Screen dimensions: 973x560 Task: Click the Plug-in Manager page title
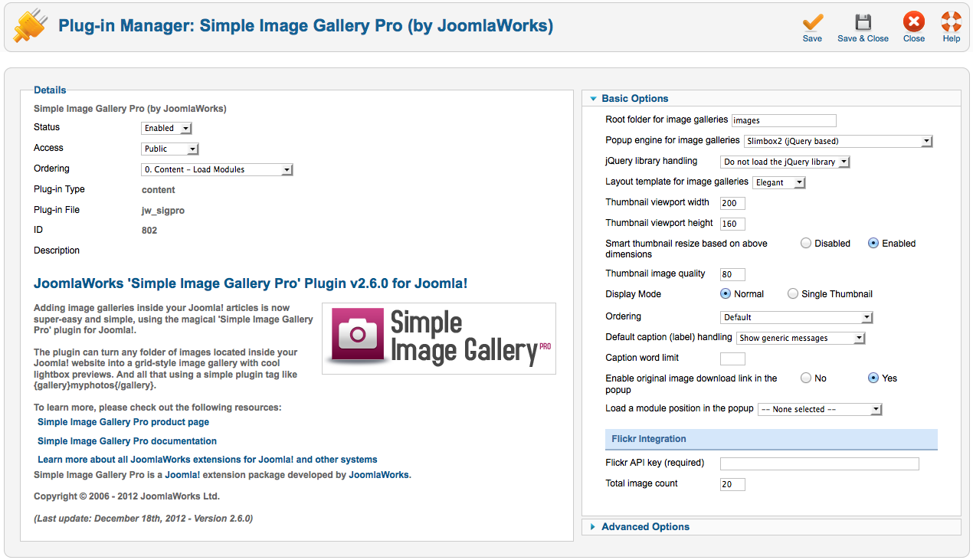click(x=306, y=26)
